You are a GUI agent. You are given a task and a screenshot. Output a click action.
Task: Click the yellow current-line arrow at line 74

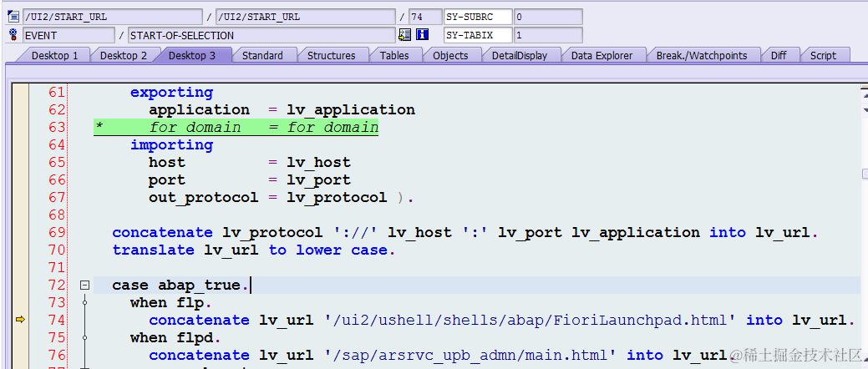[21, 320]
